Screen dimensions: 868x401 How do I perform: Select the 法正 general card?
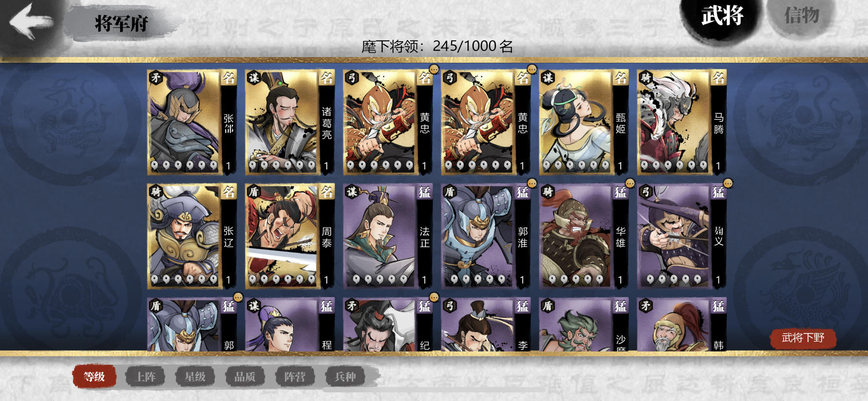pyautogui.click(x=388, y=236)
